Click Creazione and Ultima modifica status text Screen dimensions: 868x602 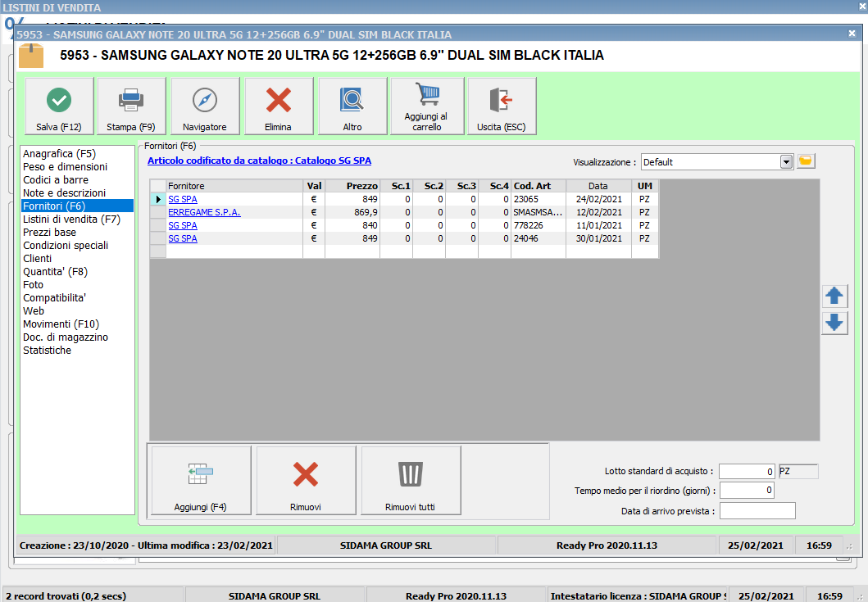[146, 545]
